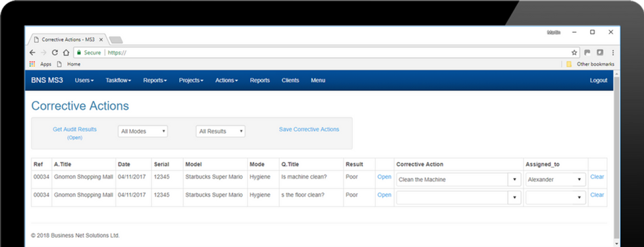Expand the Users menu

84,80
